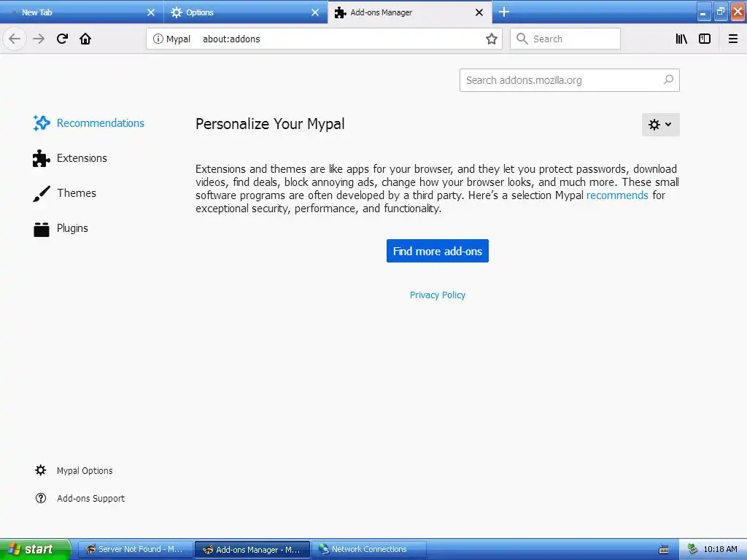Follow the 'recommends' link
The width and height of the screenshot is (747, 560).
pyautogui.click(x=617, y=195)
